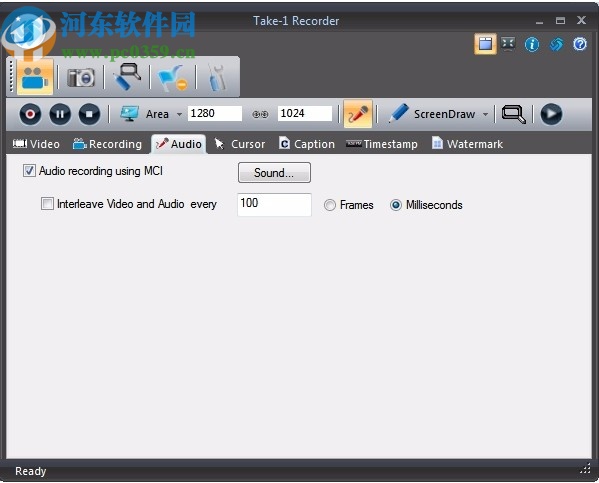Open the screenshot camera tool

81,78
